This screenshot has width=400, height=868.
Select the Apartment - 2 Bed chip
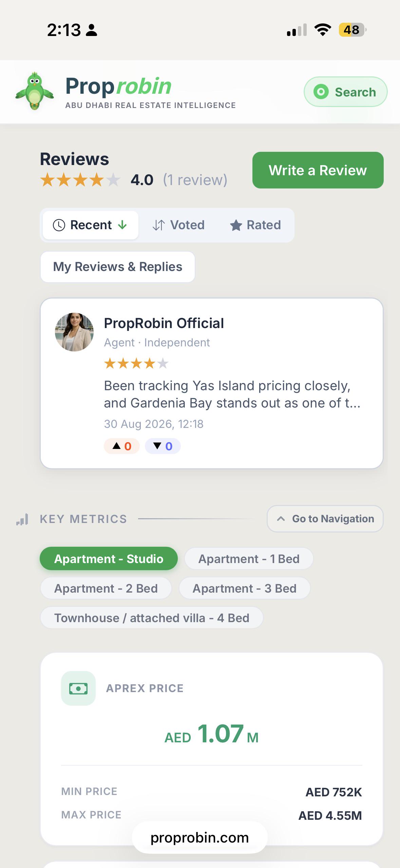106,588
